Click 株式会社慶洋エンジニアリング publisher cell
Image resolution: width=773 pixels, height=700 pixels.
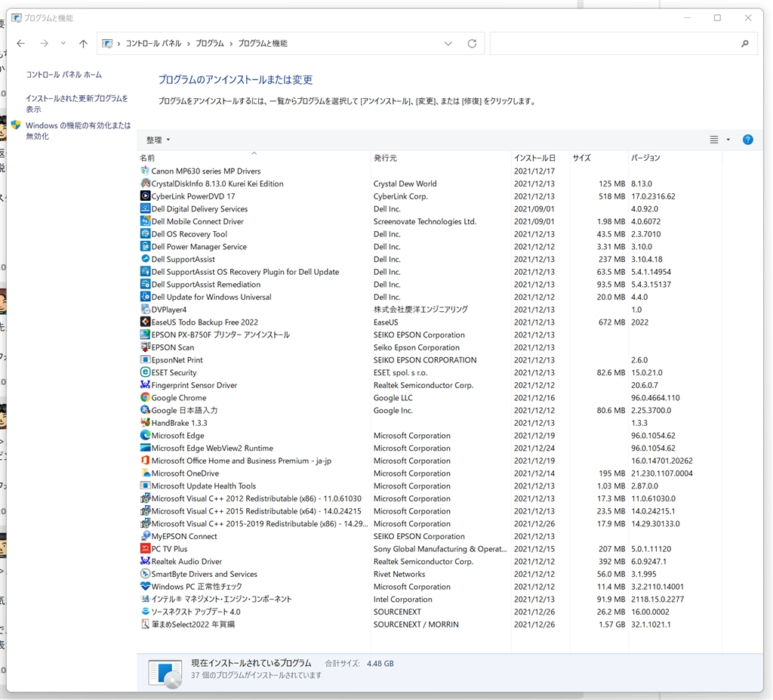(x=420, y=310)
